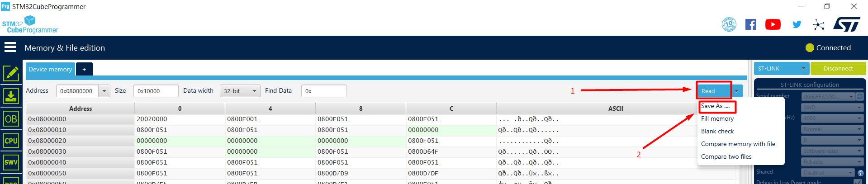Open the ST-LINK interface dropdown

point(782,69)
